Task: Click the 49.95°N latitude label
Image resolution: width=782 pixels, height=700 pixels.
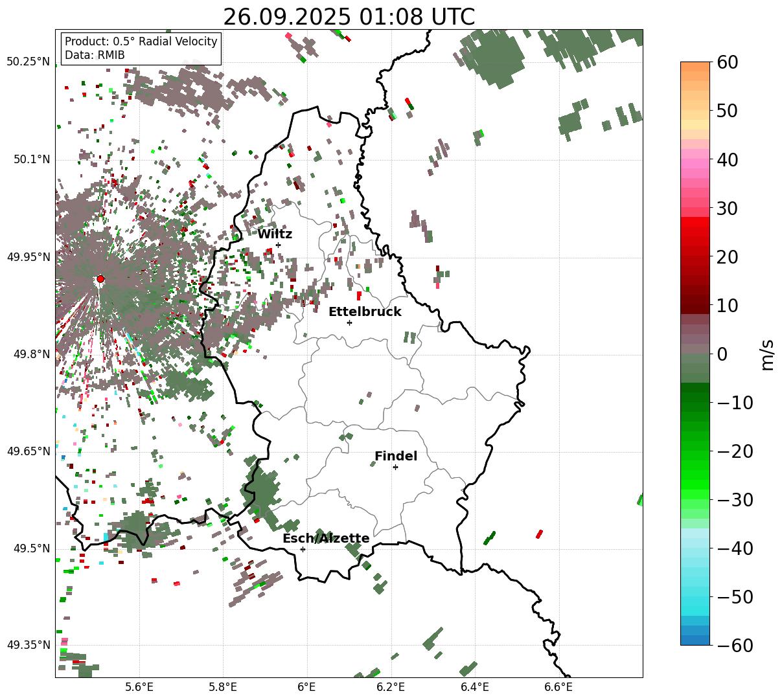Action: coord(29,257)
